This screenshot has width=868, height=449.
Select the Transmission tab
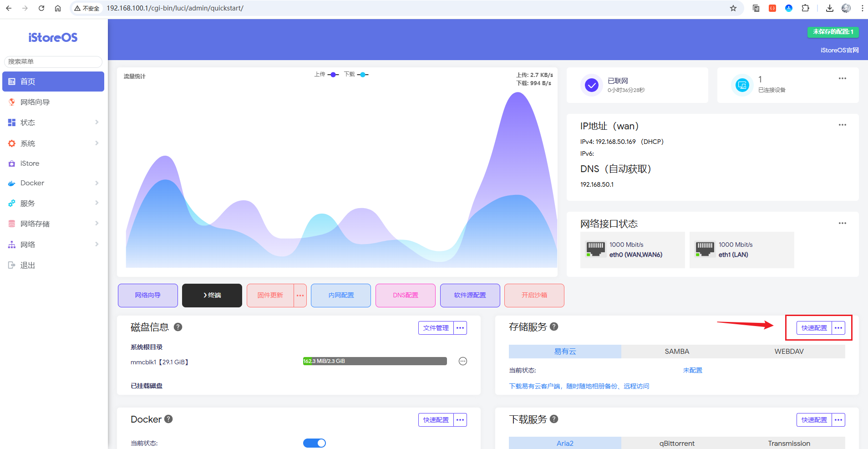[x=789, y=443]
